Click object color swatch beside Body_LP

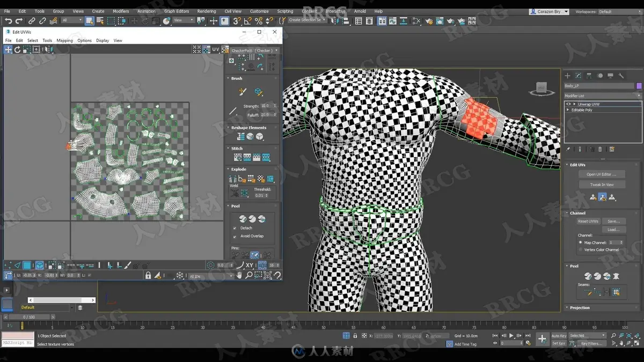(x=639, y=86)
